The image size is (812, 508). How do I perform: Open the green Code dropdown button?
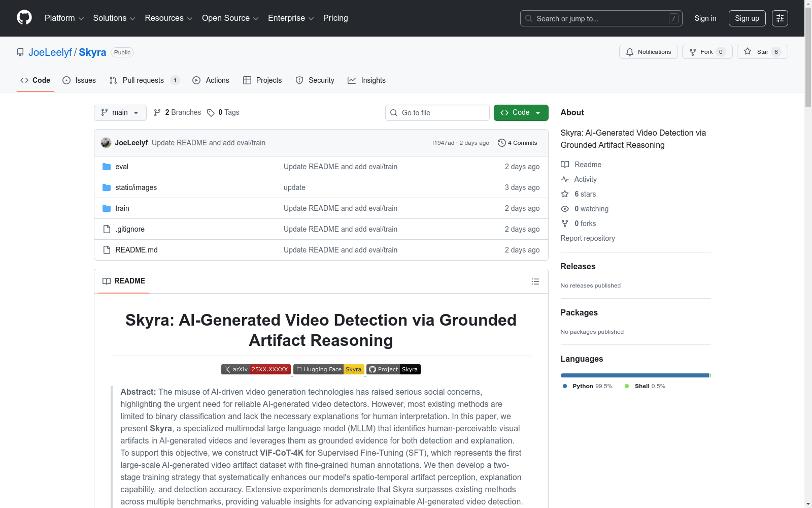pyautogui.click(x=521, y=113)
